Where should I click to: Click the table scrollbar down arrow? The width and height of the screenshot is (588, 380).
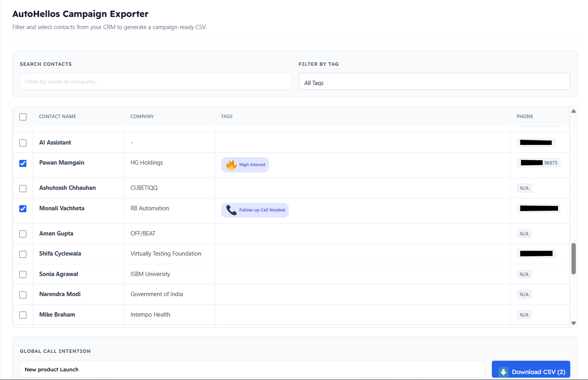[574, 323]
